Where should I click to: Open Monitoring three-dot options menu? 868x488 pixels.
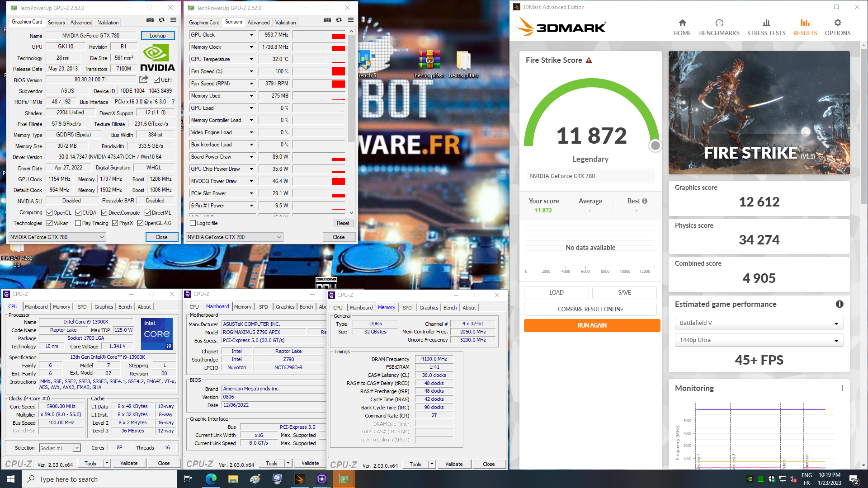[842, 388]
